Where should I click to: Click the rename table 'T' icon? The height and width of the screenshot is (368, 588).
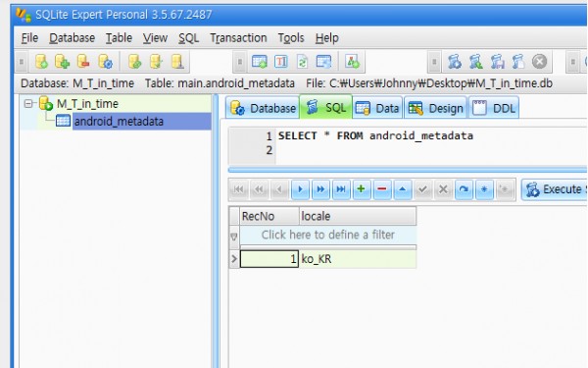pyautogui.click(x=281, y=62)
